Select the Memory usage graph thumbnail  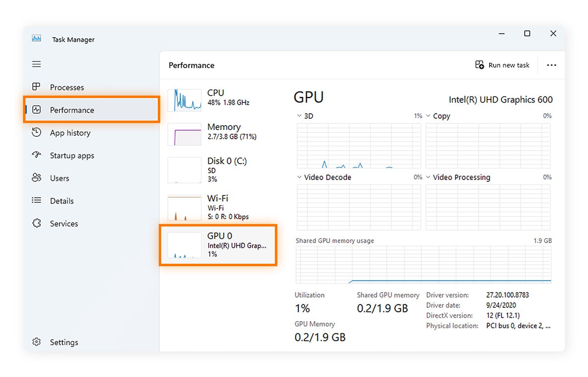(184, 134)
